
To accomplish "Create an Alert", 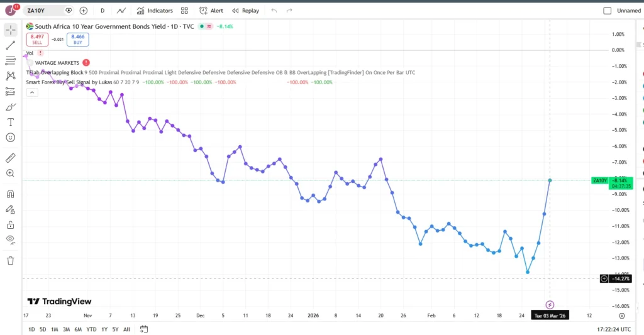I will coord(211,11).
